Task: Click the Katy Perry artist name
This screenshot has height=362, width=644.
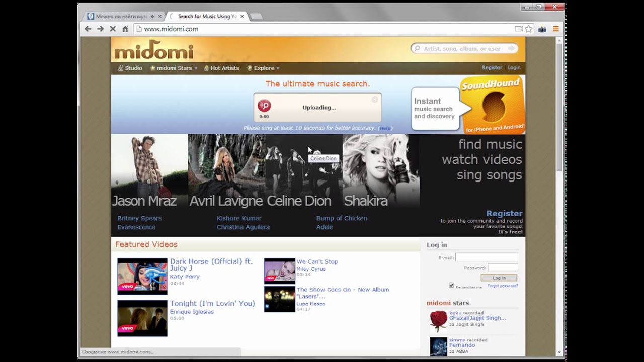Action: [x=185, y=277]
